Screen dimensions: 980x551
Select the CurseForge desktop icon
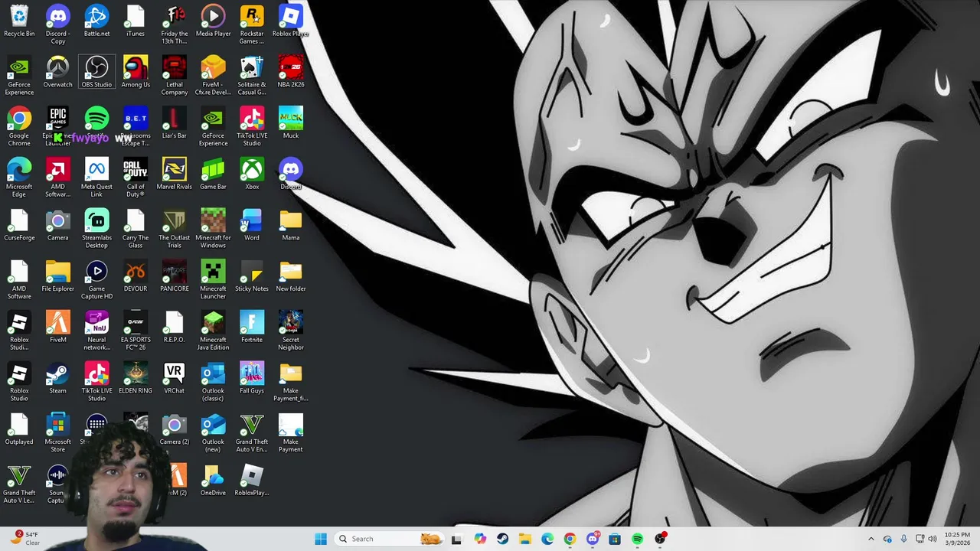click(19, 226)
